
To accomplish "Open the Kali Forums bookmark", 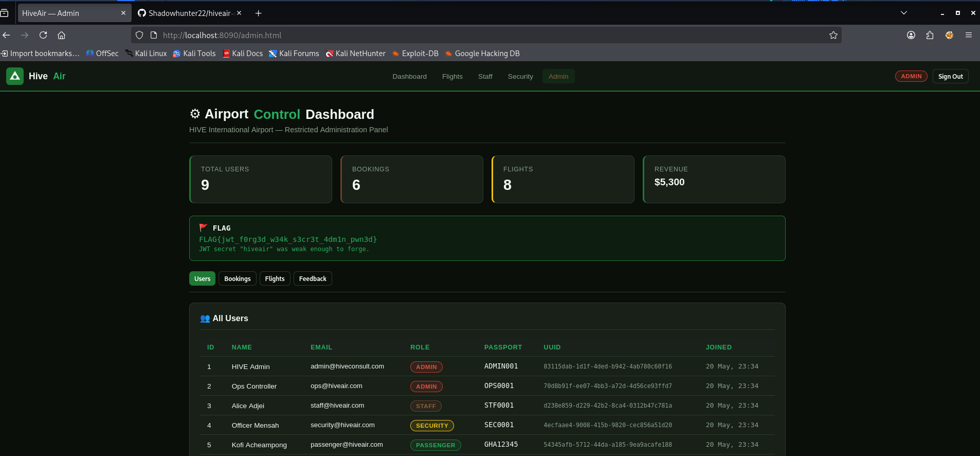I will pyautogui.click(x=294, y=54).
